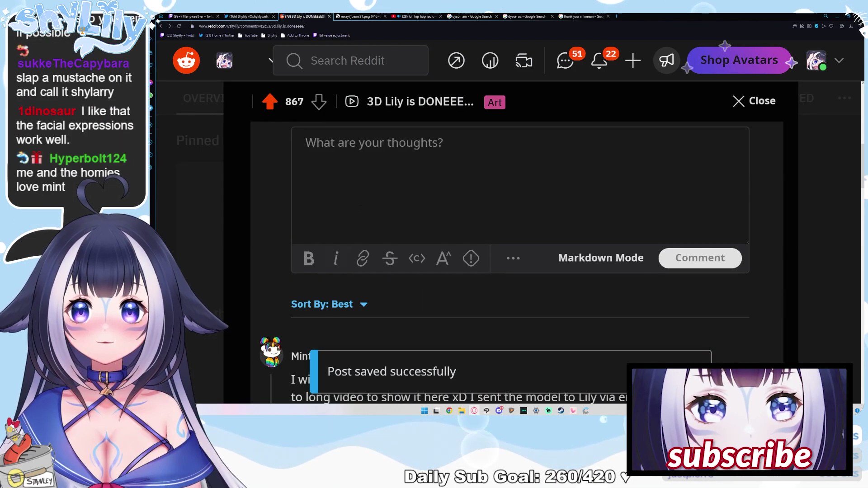Viewport: 868px width, 488px height.
Task: Open the Reddit chat messages icon
Action: 565,61
